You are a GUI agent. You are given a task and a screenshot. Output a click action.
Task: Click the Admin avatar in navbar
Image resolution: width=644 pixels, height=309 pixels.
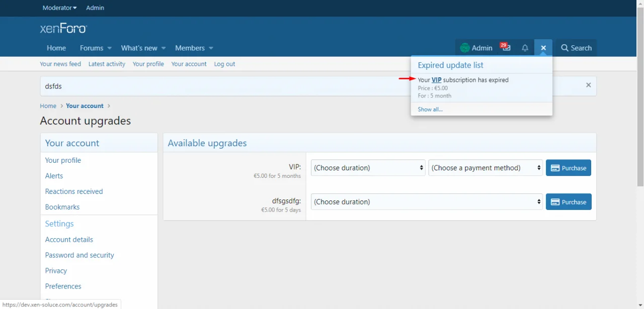pyautogui.click(x=465, y=48)
